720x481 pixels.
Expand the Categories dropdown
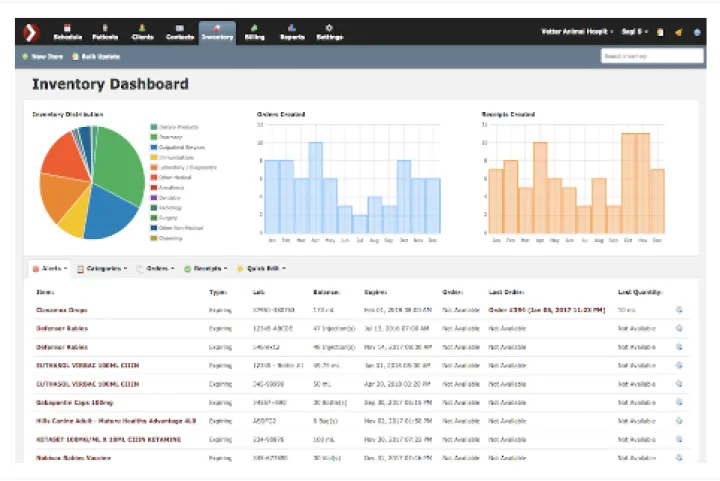pos(102,268)
